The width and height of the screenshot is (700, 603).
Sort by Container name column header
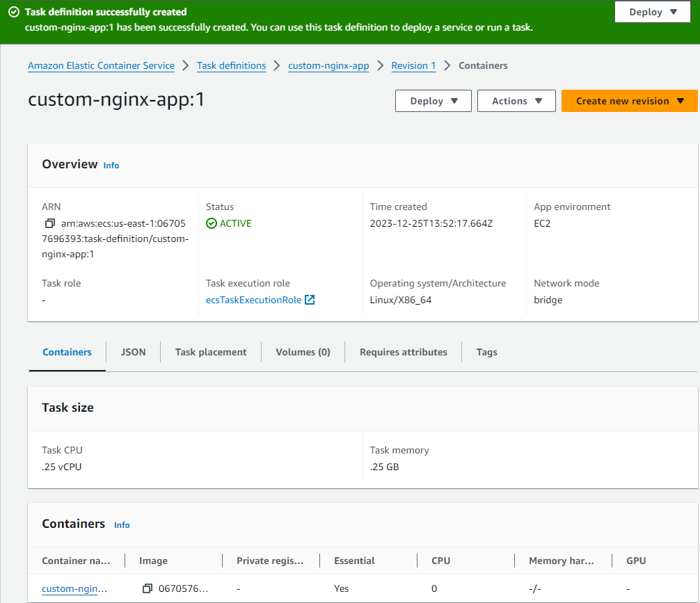[76, 561]
